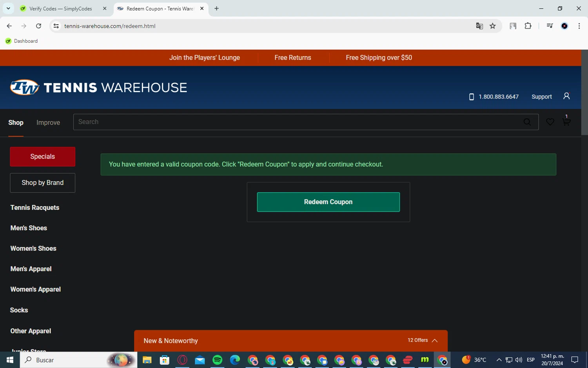Reload the current page

(x=38, y=26)
